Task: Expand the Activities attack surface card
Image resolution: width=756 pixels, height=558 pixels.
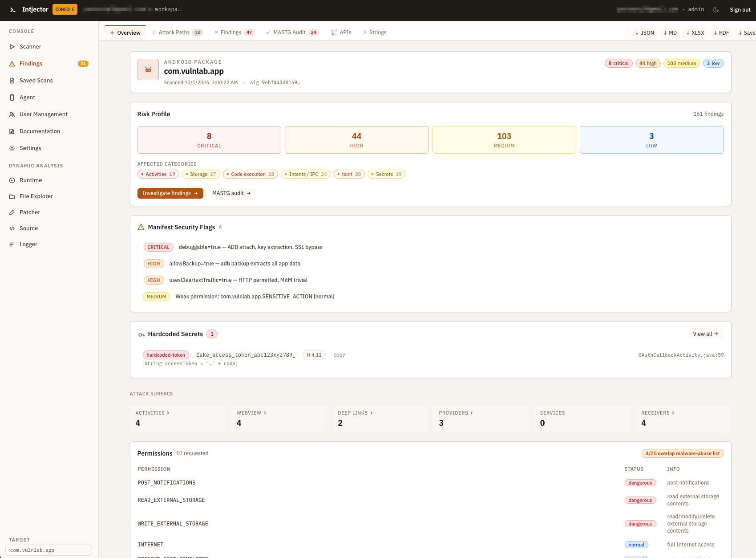Action: 178,419
